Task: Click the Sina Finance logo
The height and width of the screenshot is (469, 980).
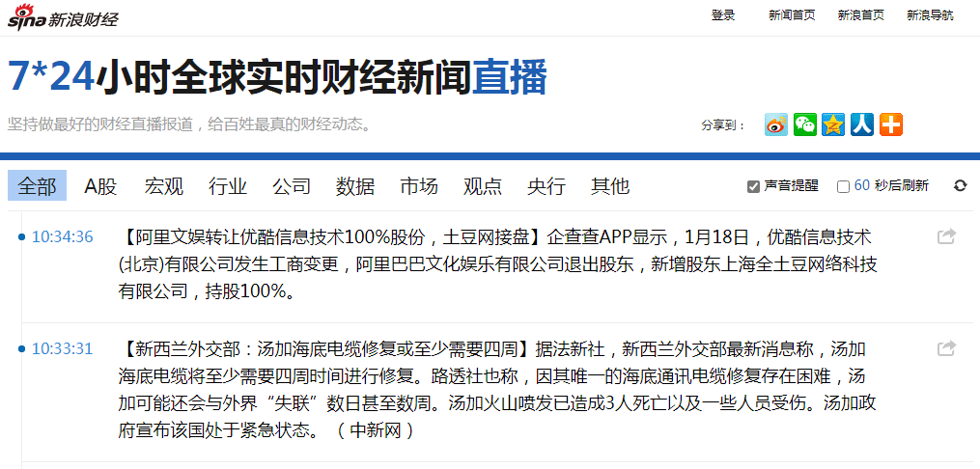Action: pos(63,16)
